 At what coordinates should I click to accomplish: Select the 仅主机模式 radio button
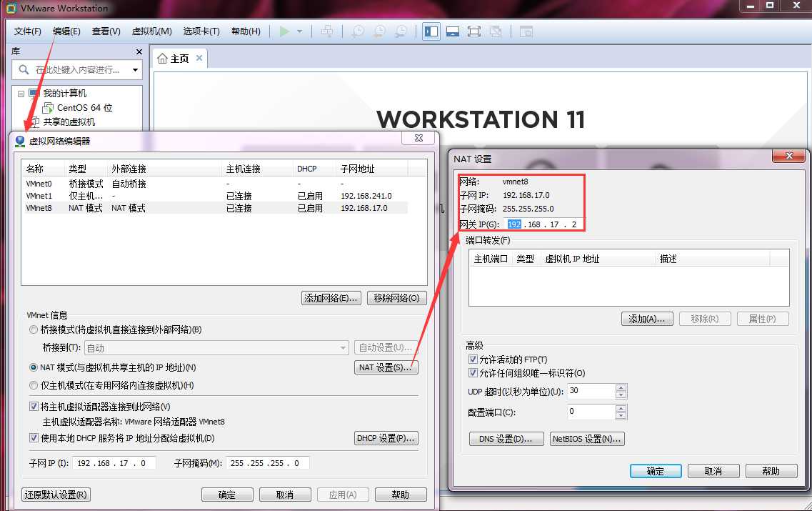pos(34,386)
